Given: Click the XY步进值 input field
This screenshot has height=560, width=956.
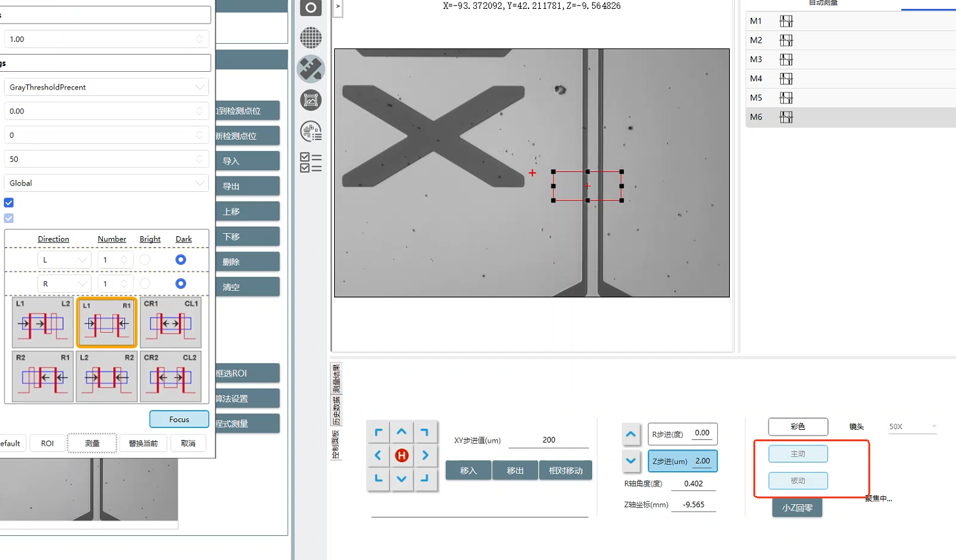Looking at the screenshot, I should pyautogui.click(x=548, y=440).
